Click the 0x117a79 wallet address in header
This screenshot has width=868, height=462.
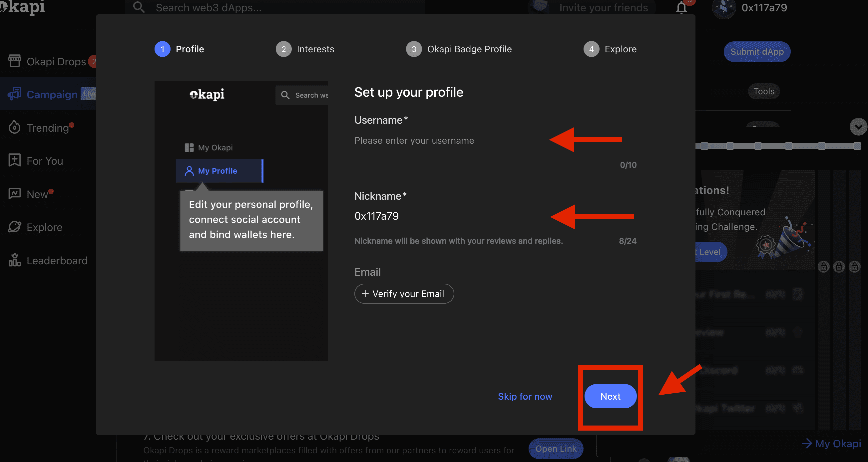tap(764, 8)
